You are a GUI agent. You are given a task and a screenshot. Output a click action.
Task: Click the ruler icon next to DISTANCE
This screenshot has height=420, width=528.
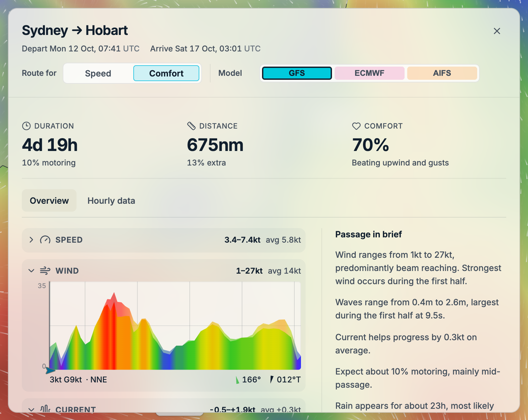[191, 126]
